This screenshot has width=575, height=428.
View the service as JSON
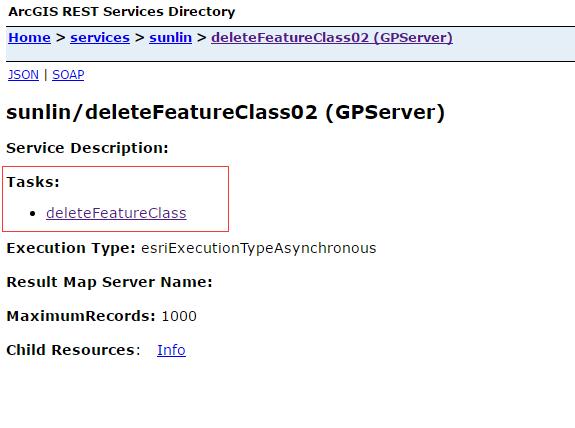coord(23,74)
